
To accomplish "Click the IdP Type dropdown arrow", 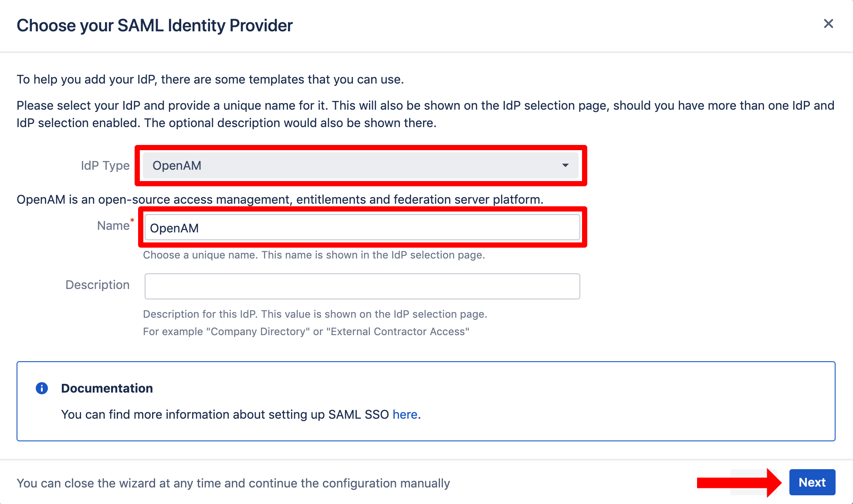I will pyautogui.click(x=565, y=165).
